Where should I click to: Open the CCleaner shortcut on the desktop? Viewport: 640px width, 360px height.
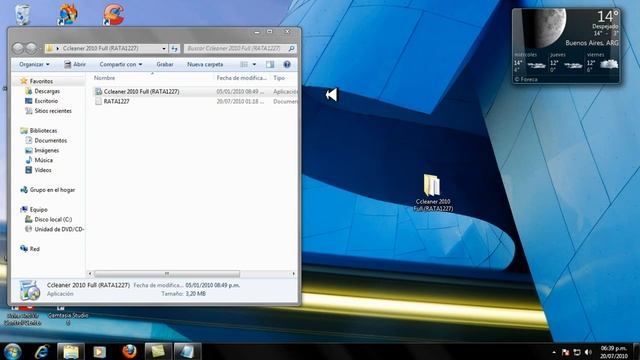coord(113,14)
